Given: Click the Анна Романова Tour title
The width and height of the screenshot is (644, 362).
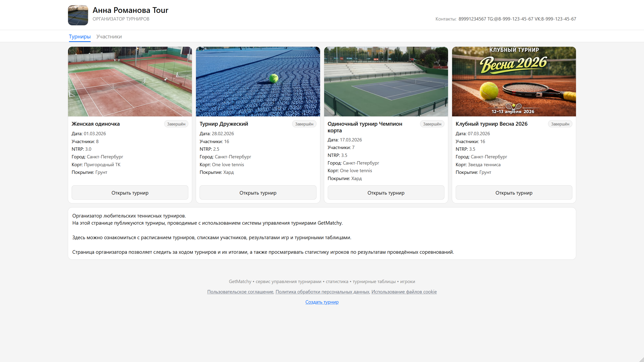Looking at the screenshot, I should pyautogui.click(x=130, y=10).
